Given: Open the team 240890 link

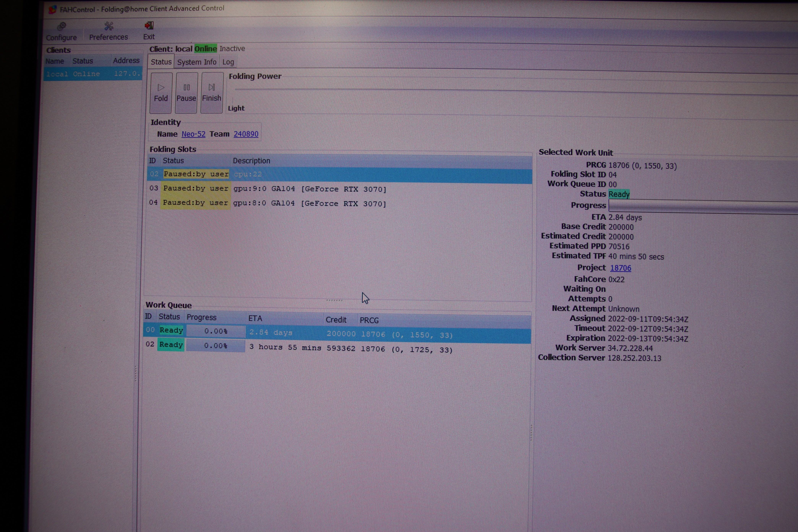Looking at the screenshot, I should tap(246, 134).
